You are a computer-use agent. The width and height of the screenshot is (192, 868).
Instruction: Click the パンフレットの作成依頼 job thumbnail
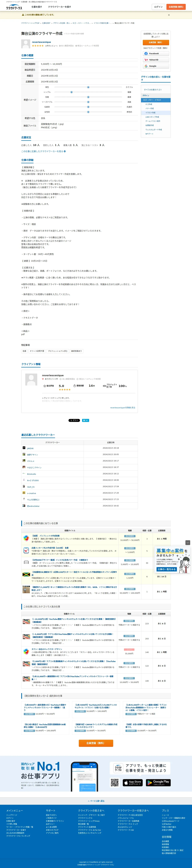(26, 538)
